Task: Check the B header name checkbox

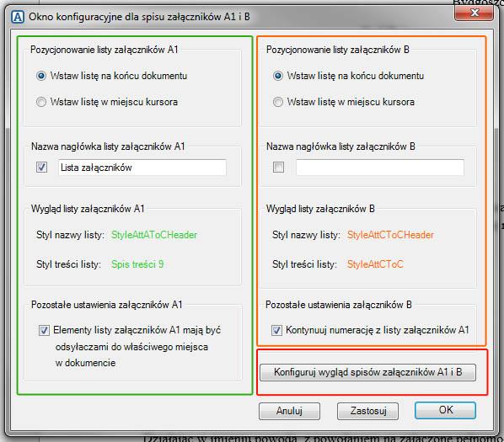Action: click(278, 167)
